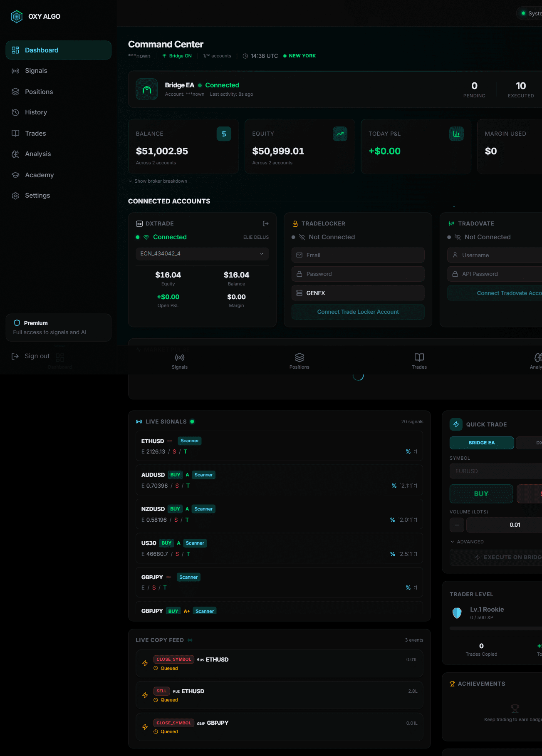Click the Quick Trade lightning icon
This screenshot has height=756, width=542.
tap(456, 424)
